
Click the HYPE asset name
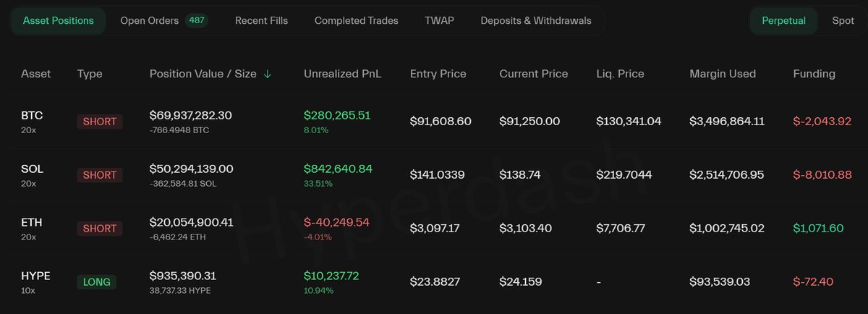[35, 276]
